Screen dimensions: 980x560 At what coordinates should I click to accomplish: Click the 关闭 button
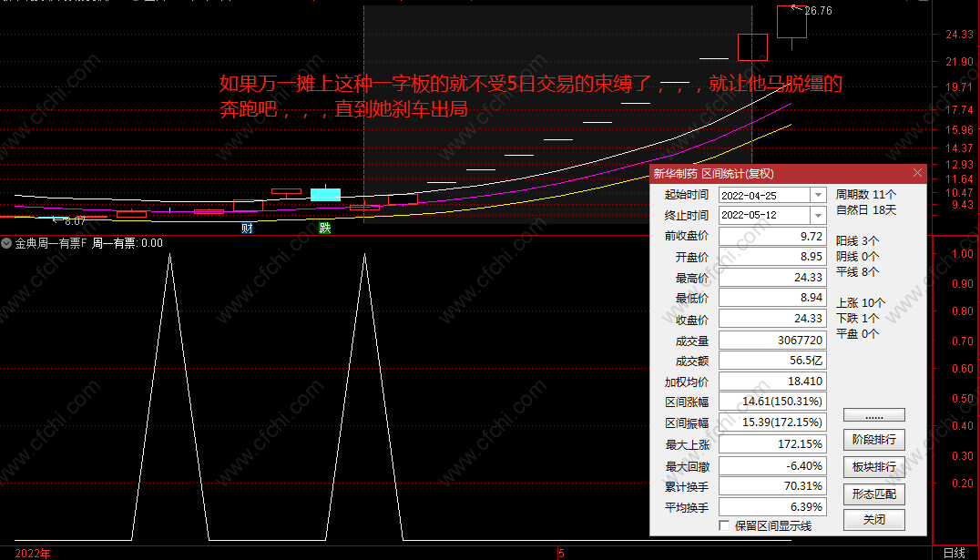873,519
